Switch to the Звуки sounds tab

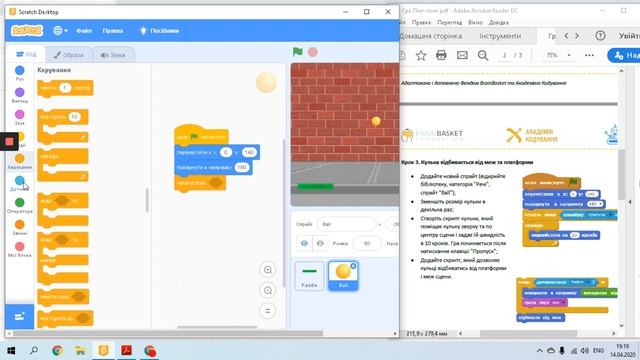(x=113, y=55)
